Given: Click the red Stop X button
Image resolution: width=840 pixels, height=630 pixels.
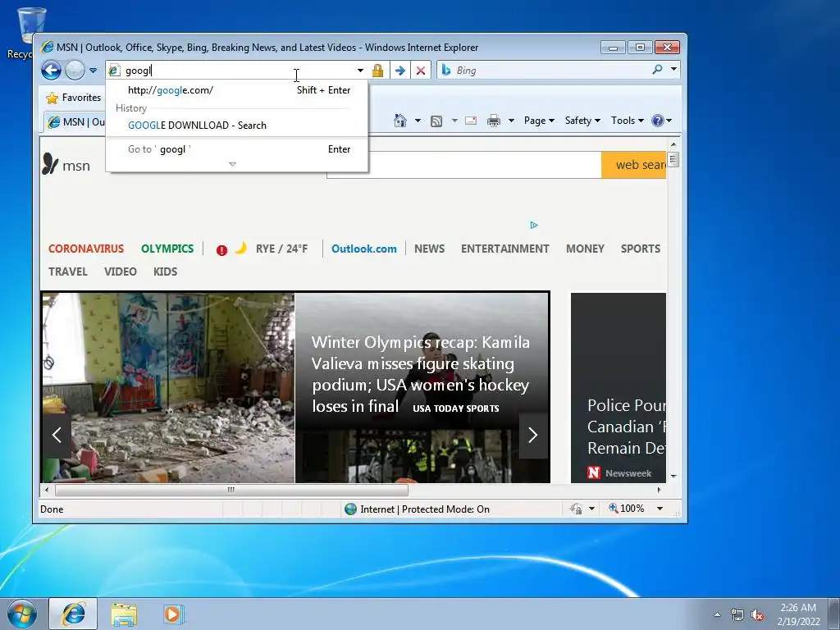Looking at the screenshot, I should [421, 71].
